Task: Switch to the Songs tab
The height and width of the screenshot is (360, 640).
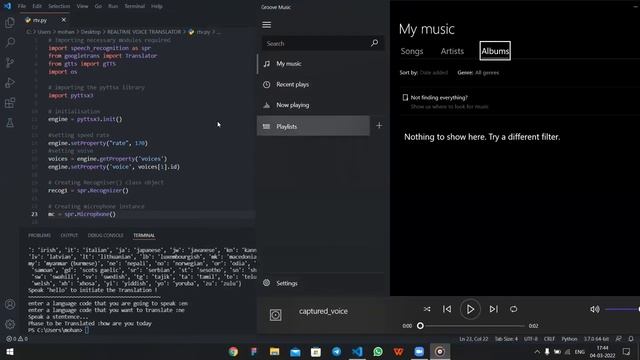Action: [x=412, y=51]
